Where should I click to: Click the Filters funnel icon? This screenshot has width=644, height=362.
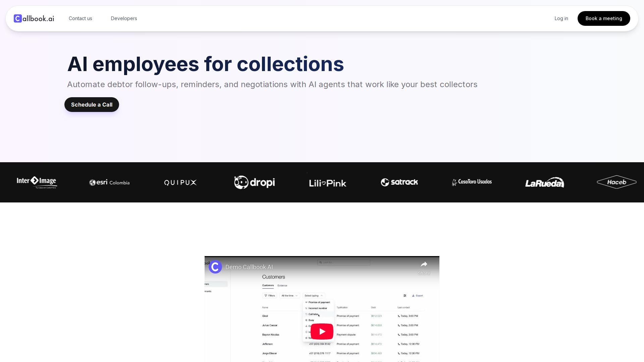pos(266,296)
